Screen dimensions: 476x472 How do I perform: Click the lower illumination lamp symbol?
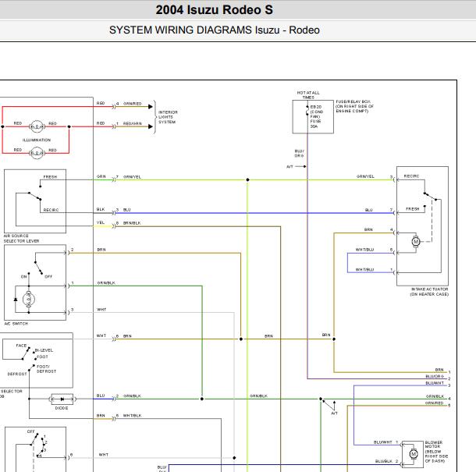(37, 153)
